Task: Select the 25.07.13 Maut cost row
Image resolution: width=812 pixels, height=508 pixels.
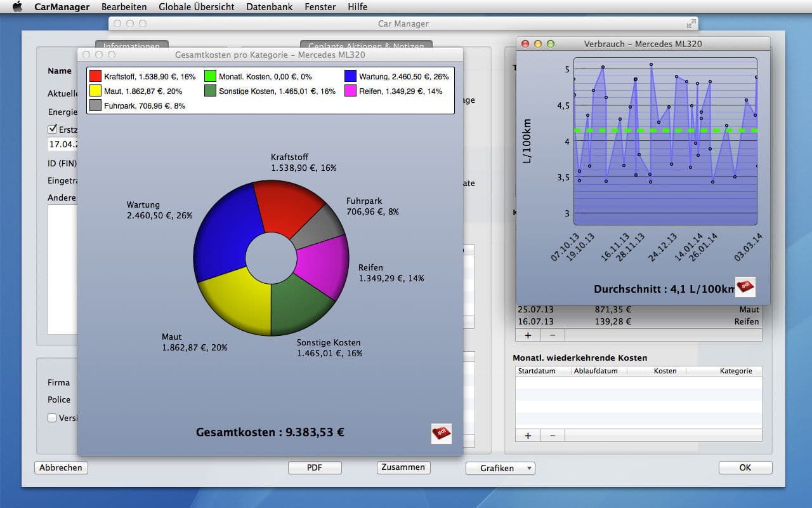Action: point(638,309)
